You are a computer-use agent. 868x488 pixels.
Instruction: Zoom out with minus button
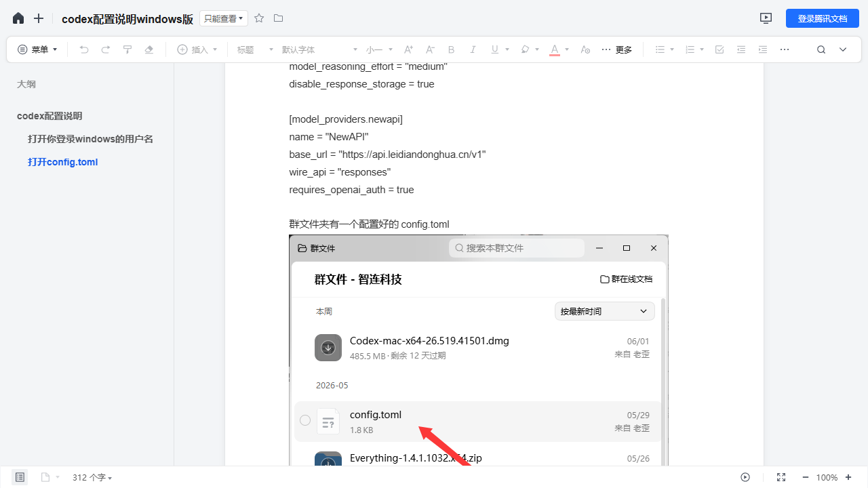[x=806, y=477]
